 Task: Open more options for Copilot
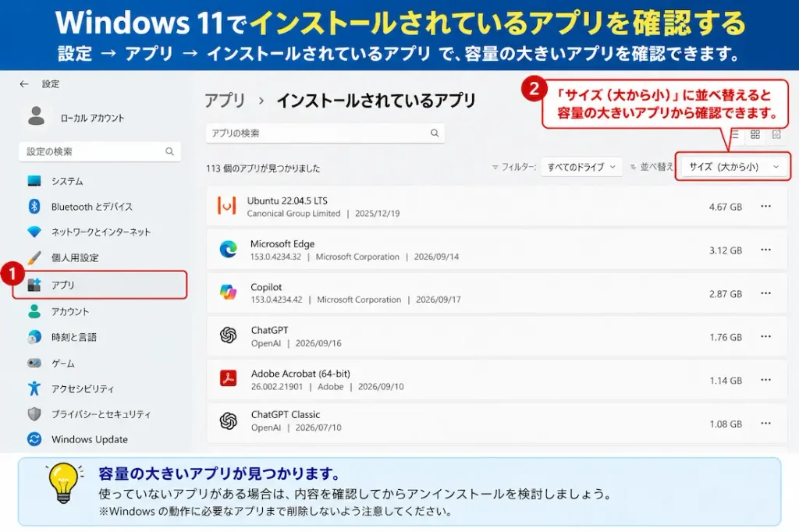pos(766,293)
